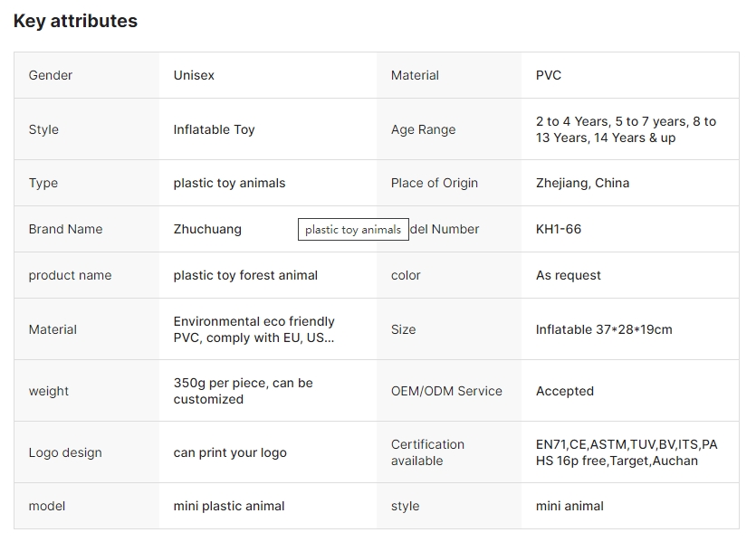Image resolution: width=756 pixels, height=542 pixels.
Task: Click the "As request" color value
Action: [x=568, y=275]
